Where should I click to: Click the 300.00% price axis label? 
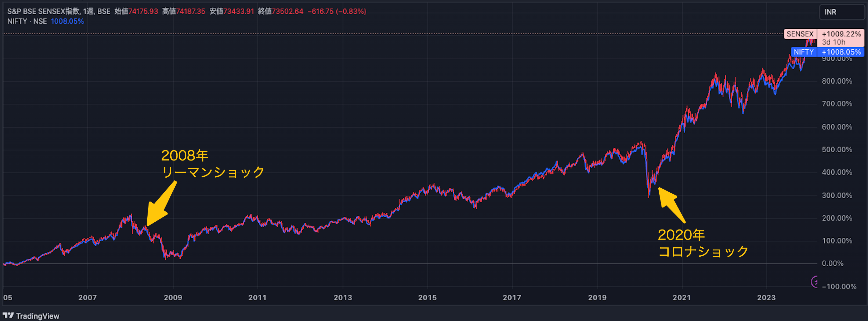(x=837, y=195)
